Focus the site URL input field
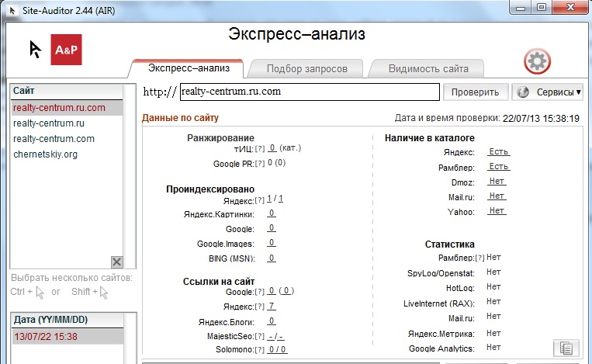The image size is (592, 364). [x=310, y=92]
